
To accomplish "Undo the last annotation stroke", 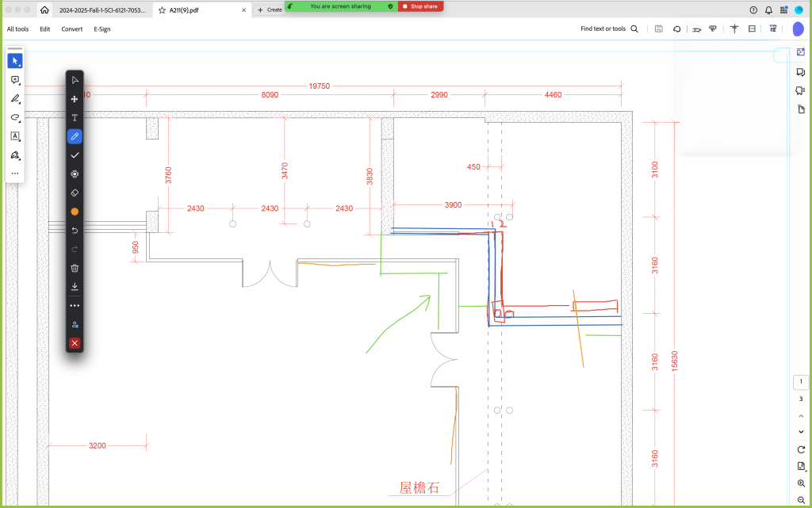I will pyautogui.click(x=75, y=231).
